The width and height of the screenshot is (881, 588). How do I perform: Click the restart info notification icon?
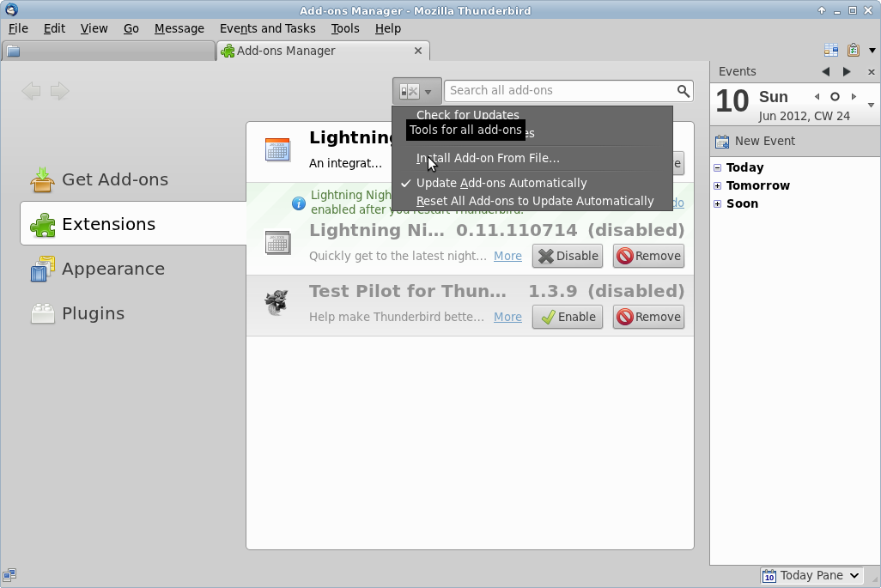point(299,203)
